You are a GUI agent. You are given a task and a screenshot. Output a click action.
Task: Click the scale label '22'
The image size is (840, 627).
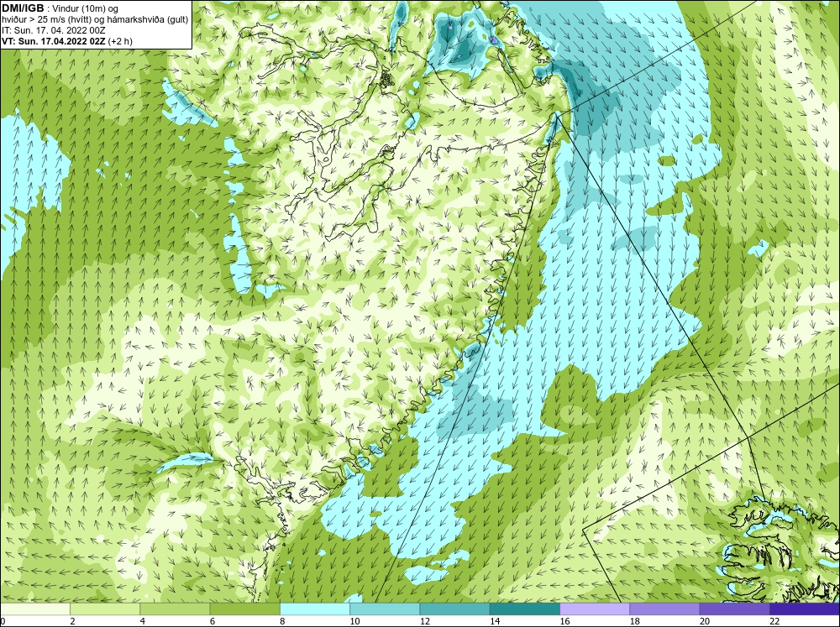click(774, 621)
